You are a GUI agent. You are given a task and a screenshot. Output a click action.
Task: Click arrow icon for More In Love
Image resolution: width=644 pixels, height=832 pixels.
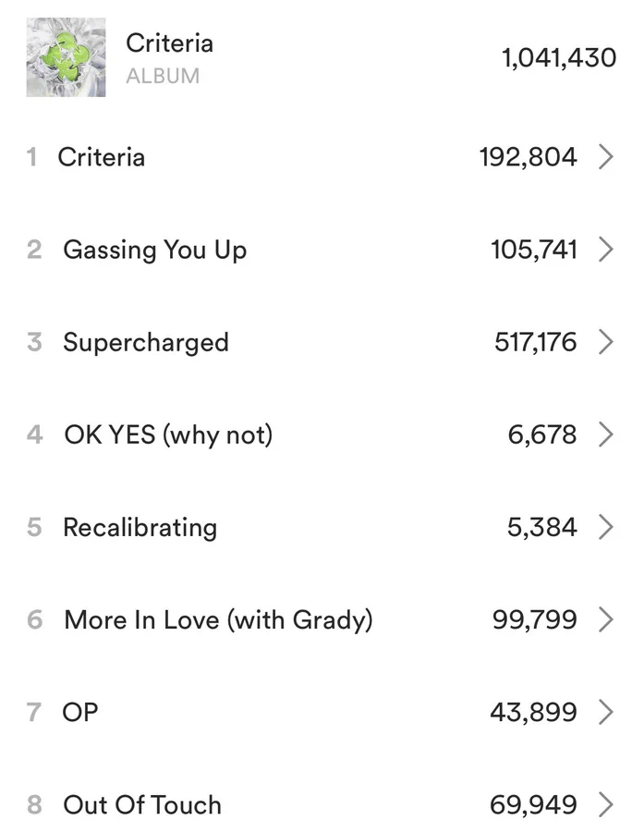[x=606, y=619]
